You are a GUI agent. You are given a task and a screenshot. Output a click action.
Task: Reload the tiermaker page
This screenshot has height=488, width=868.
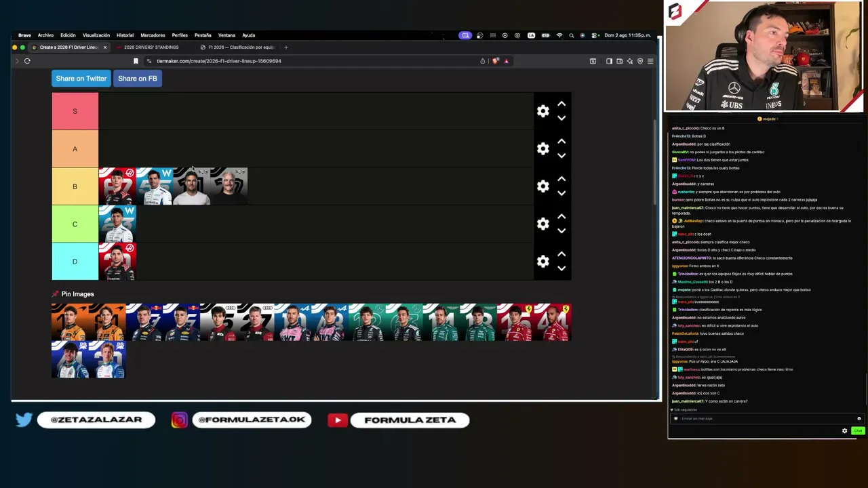27,61
